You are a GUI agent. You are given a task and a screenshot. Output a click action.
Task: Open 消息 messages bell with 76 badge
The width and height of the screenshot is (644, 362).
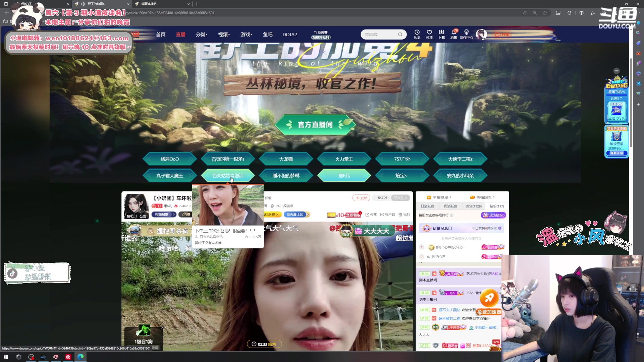(454, 35)
